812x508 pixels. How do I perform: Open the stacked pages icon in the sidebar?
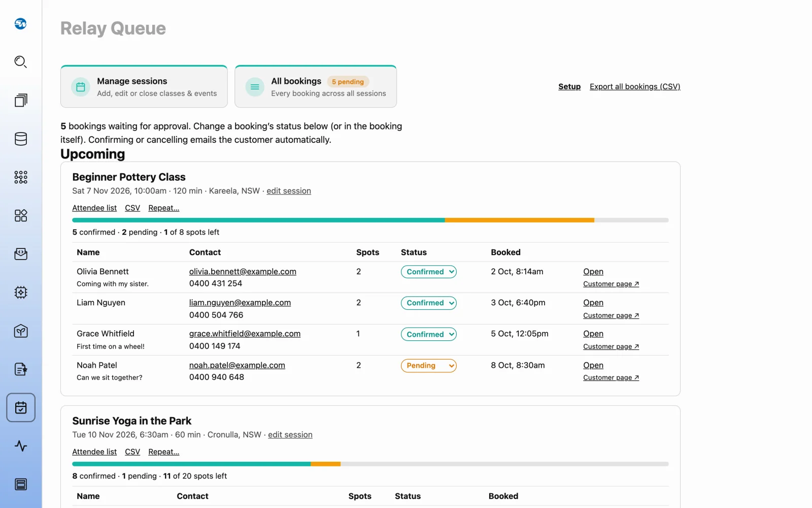(21, 100)
